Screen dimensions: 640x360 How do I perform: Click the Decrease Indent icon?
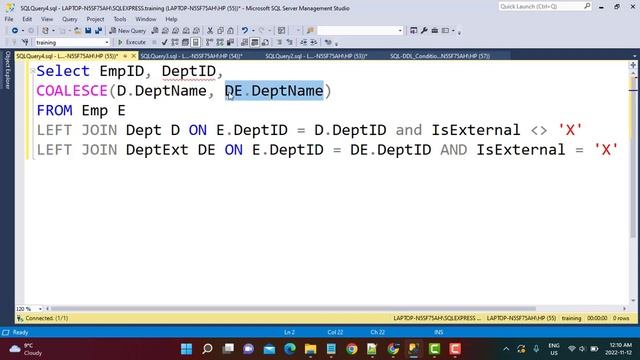pyautogui.click(x=304, y=42)
